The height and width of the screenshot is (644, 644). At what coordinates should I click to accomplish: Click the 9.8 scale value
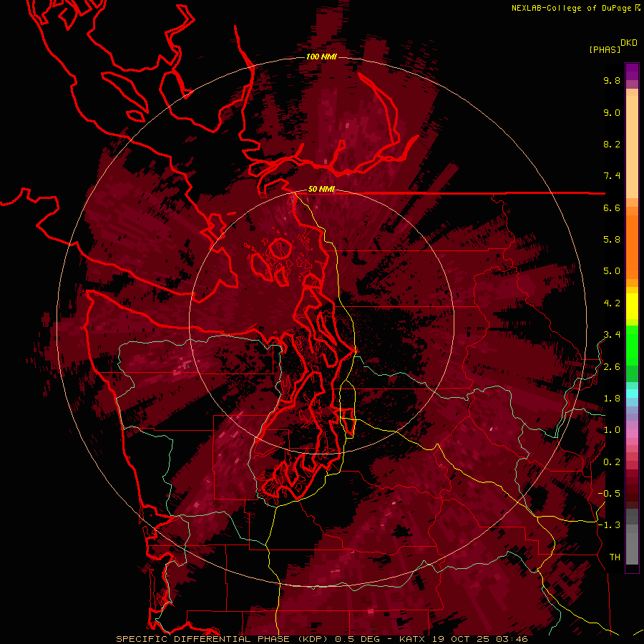(612, 80)
